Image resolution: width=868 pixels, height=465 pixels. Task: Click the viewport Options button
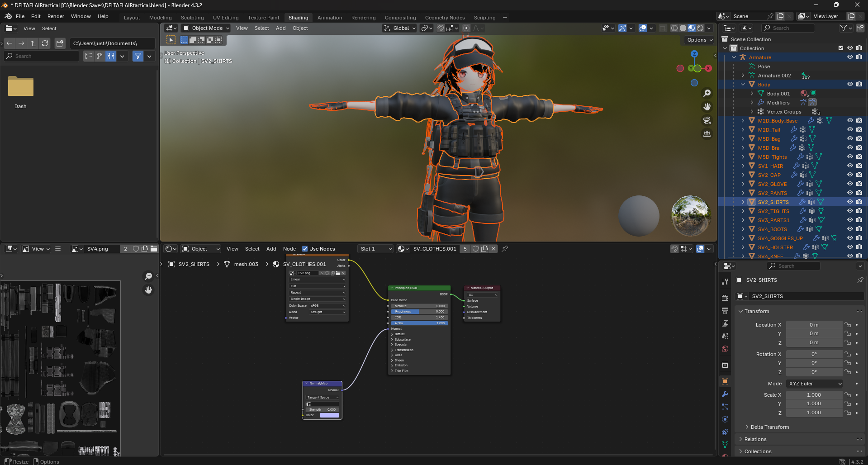point(699,40)
